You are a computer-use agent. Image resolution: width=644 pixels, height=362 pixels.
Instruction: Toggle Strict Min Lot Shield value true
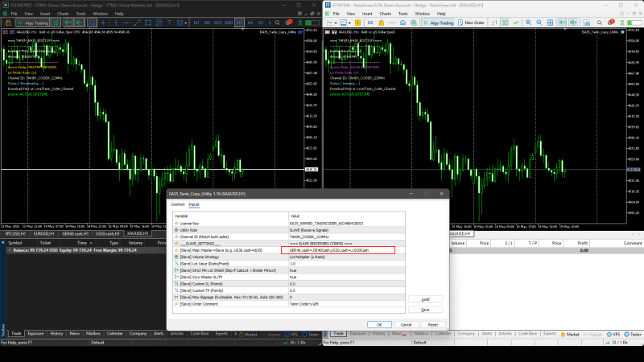point(347,270)
